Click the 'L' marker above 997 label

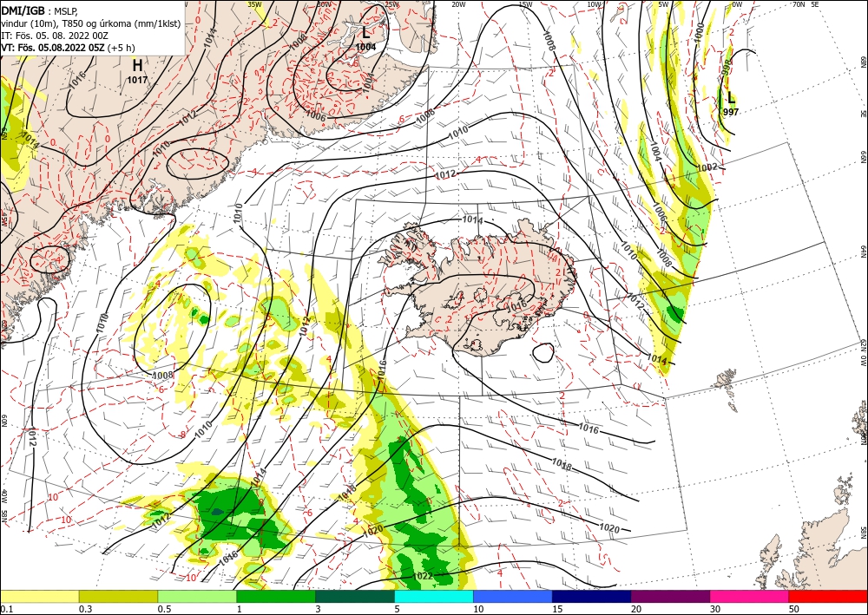(x=731, y=98)
